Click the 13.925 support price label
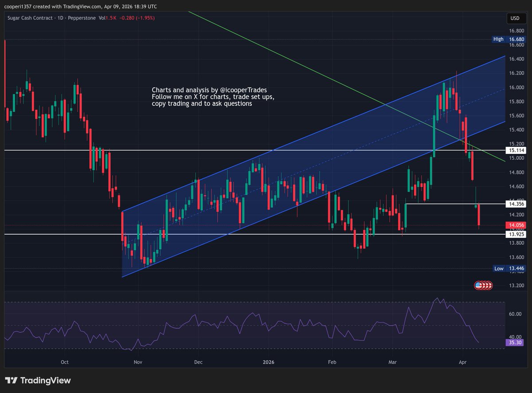 tap(516, 234)
